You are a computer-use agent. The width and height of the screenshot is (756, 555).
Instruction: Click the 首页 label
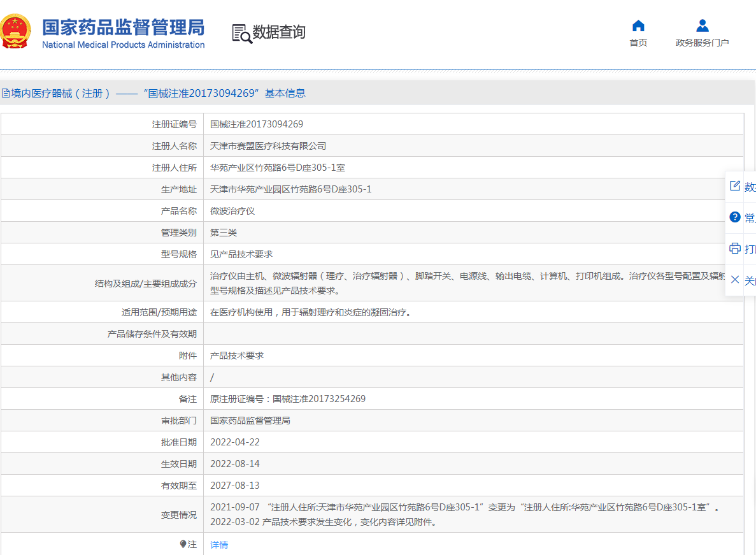[x=638, y=43]
